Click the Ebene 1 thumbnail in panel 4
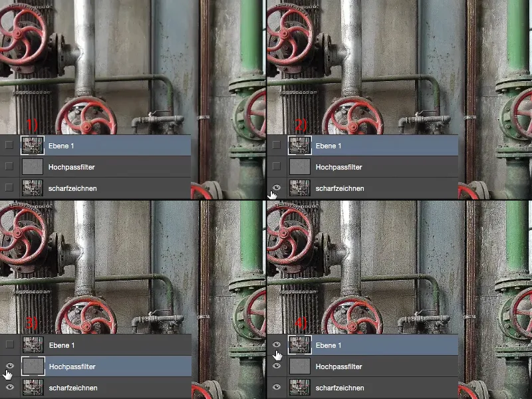This screenshot has height=399, width=532. (x=300, y=344)
